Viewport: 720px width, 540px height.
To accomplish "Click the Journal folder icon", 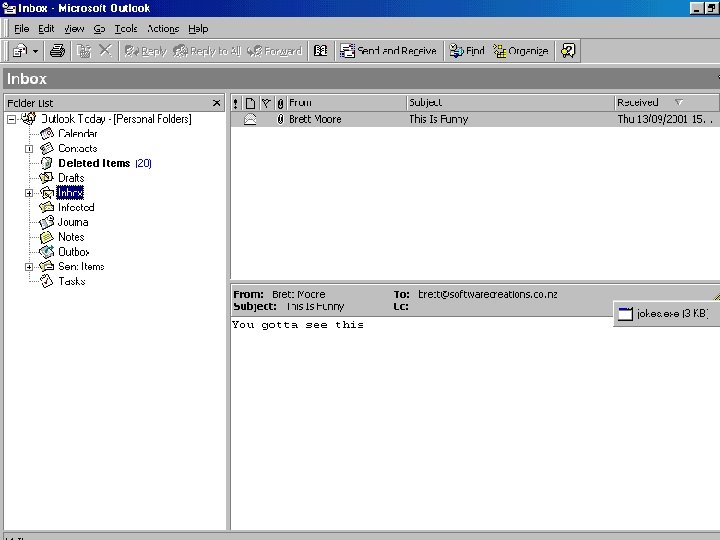I will (47, 222).
